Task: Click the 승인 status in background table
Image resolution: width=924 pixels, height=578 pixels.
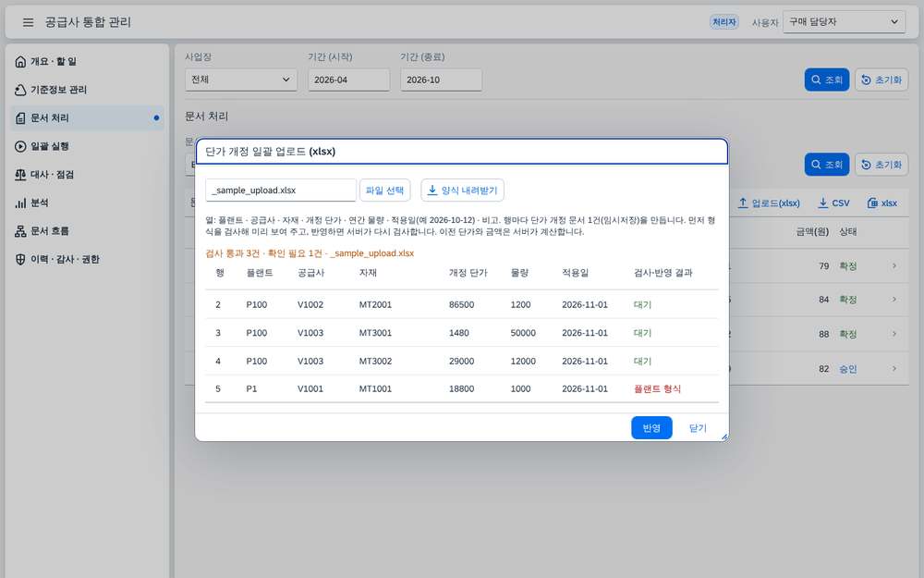Action: click(x=848, y=369)
